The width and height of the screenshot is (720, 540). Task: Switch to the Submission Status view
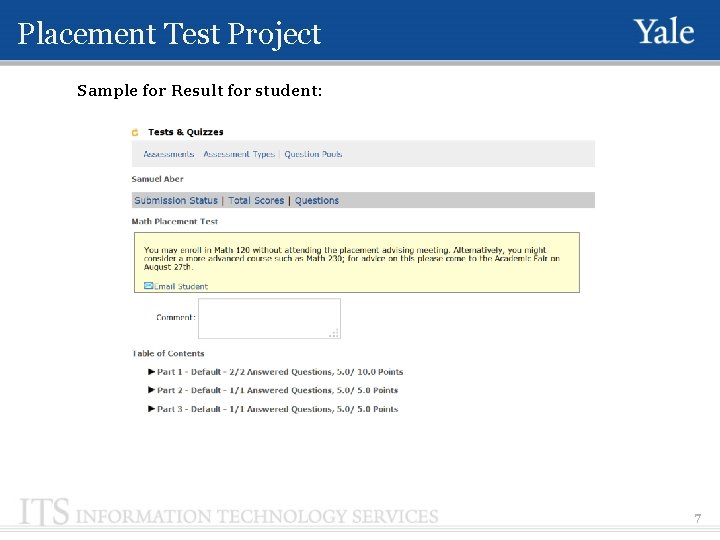point(176,201)
